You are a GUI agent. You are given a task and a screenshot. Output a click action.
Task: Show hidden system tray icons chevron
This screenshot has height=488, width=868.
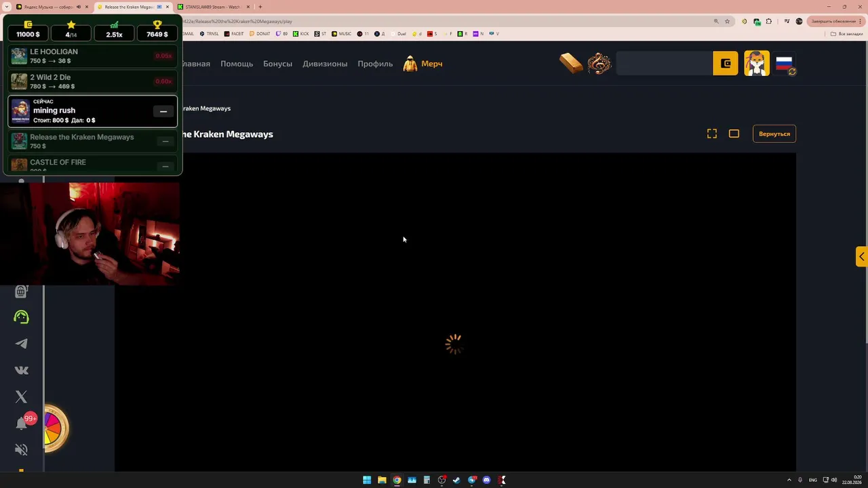coord(790,480)
